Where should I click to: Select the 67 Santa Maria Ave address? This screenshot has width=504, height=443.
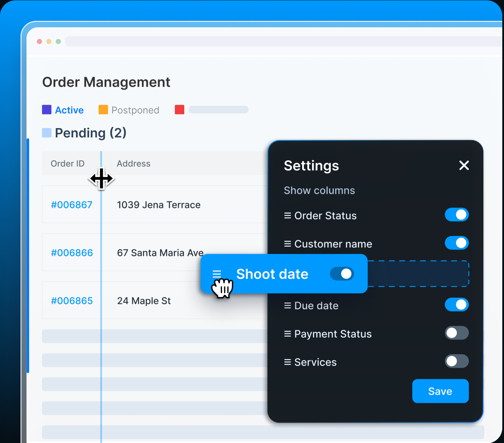[x=160, y=253]
